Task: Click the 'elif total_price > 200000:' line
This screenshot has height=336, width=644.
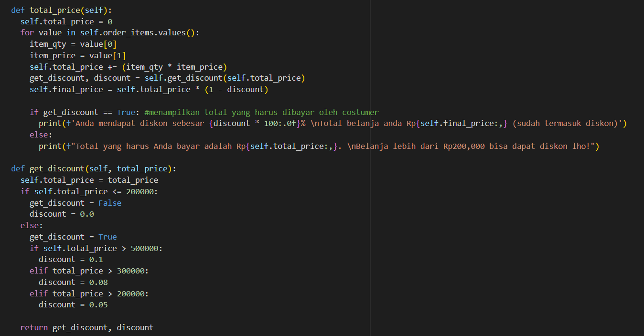Action: [89, 294]
